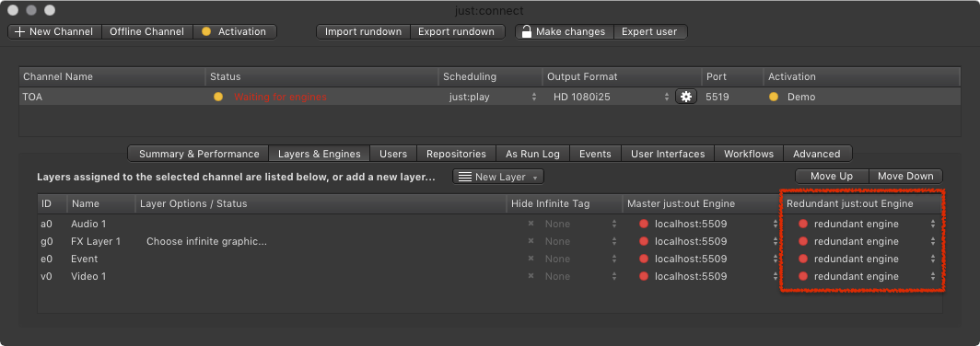Click the Waiting for engines status text
This screenshot has width=980, height=346.
pyautogui.click(x=280, y=97)
